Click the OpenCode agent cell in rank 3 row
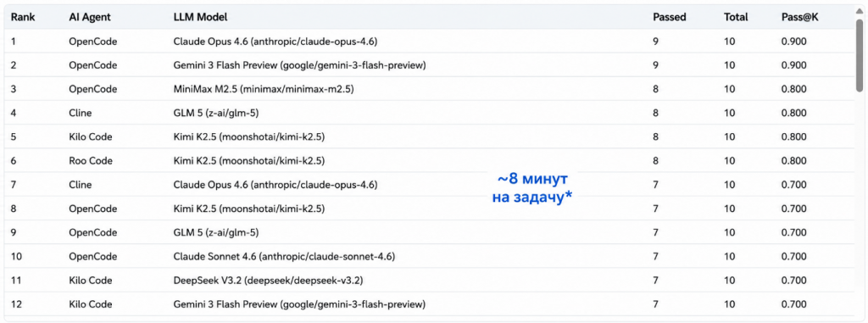Image resolution: width=868 pixels, height=323 pixels. (x=93, y=89)
